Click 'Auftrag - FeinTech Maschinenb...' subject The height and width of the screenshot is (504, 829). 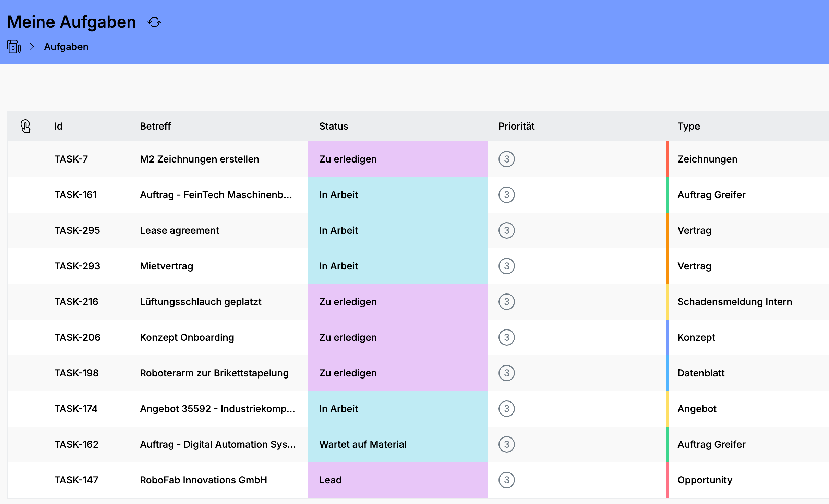tap(216, 195)
